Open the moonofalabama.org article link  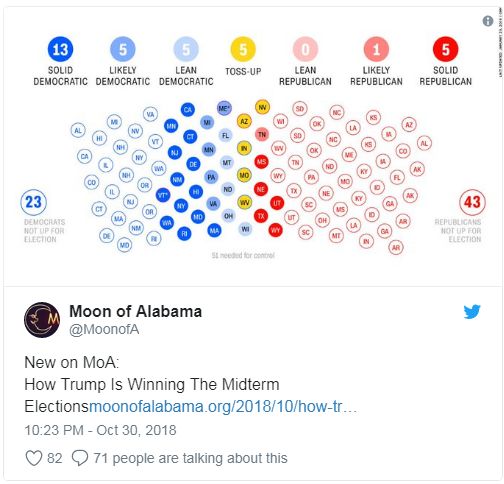[223, 407]
